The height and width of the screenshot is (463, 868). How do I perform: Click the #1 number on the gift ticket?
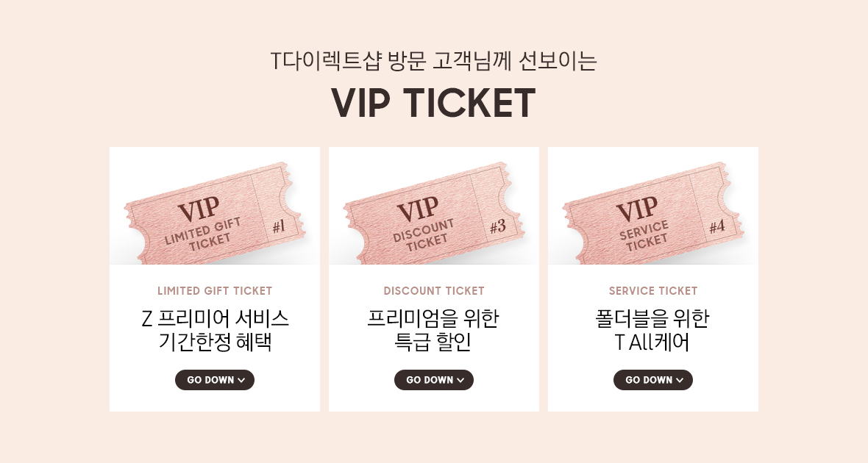tap(279, 226)
